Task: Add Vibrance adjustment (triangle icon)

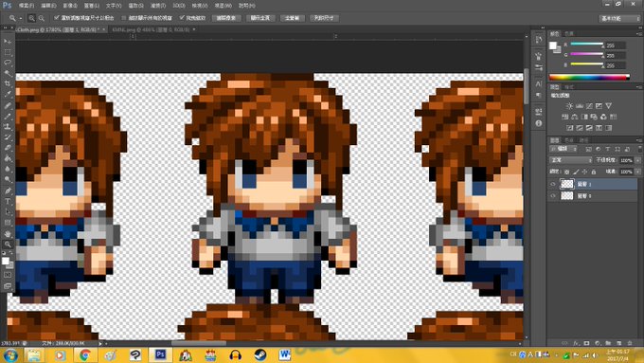Action: click(x=609, y=106)
